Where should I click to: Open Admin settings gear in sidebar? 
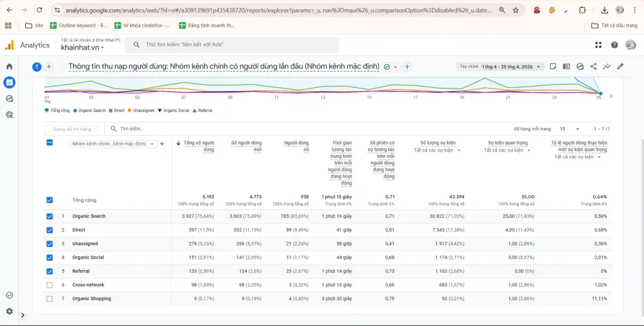pos(9,311)
